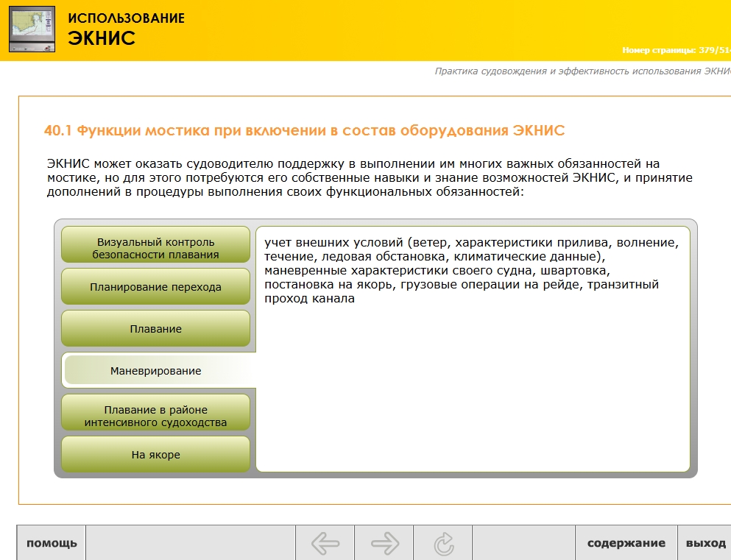Select the active Маневрирование tab
731x560 pixels.
[158, 370]
